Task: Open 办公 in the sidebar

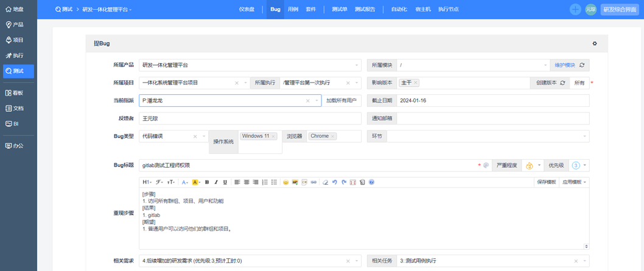Action: [x=15, y=146]
